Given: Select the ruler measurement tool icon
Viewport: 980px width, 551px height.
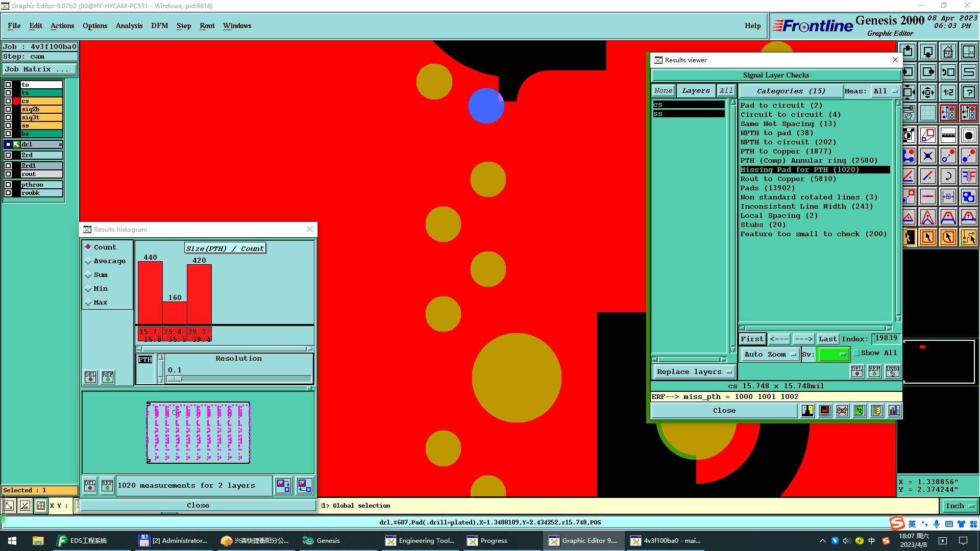Looking at the screenshot, I should click(x=948, y=135).
